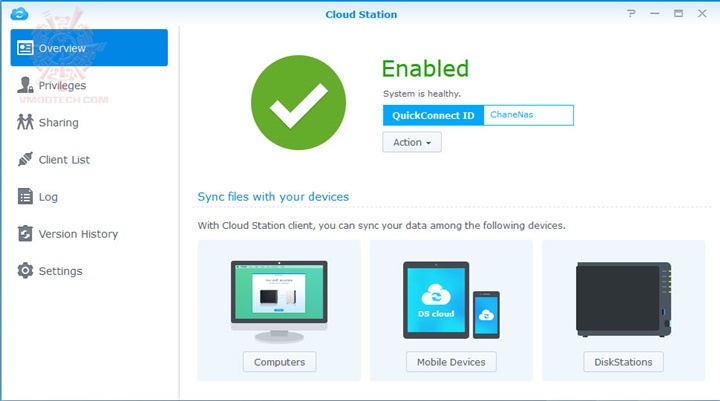Click the Version History clipboard icon
Screen dimensions: 720x401
[25, 233]
